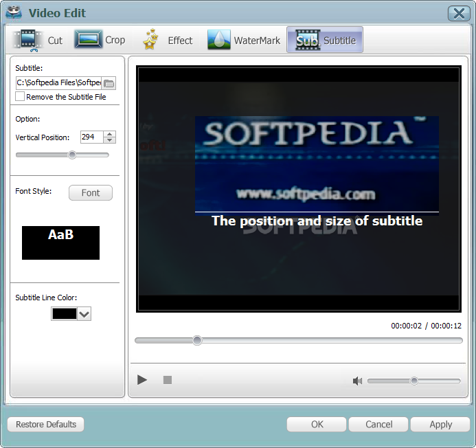Click the Video Edit app logo

[14, 12]
